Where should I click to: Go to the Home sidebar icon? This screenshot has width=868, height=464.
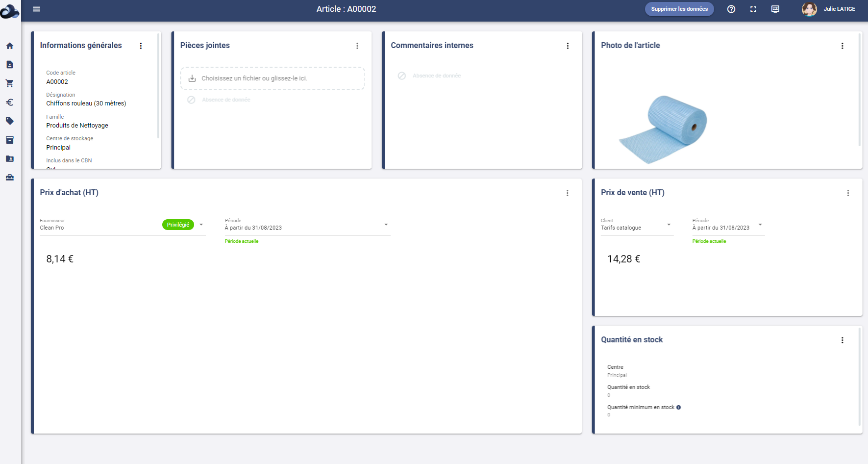[9, 46]
